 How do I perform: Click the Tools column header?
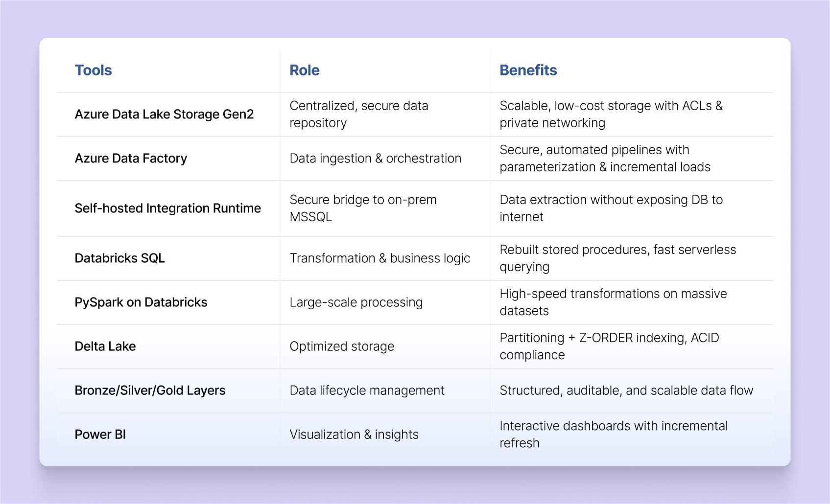94,70
